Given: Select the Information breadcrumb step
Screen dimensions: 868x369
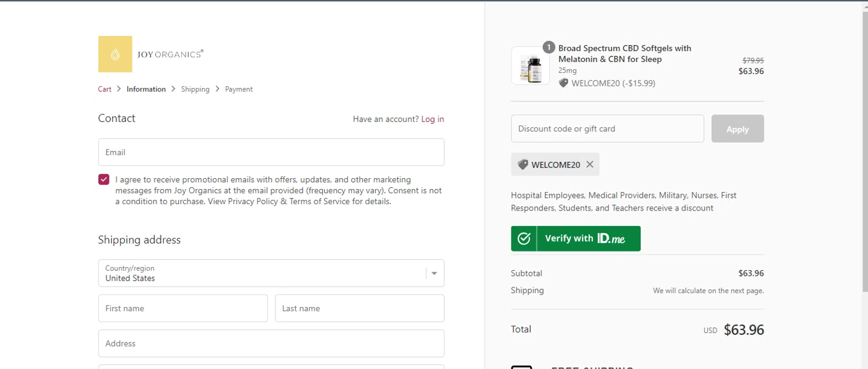Looking at the screenshot, I should 146,89.
